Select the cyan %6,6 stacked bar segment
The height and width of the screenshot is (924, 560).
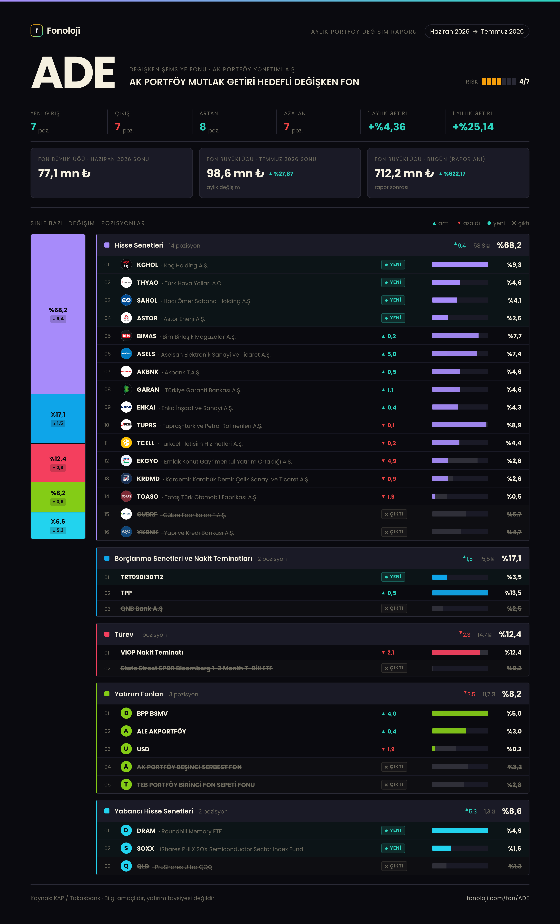58,526
